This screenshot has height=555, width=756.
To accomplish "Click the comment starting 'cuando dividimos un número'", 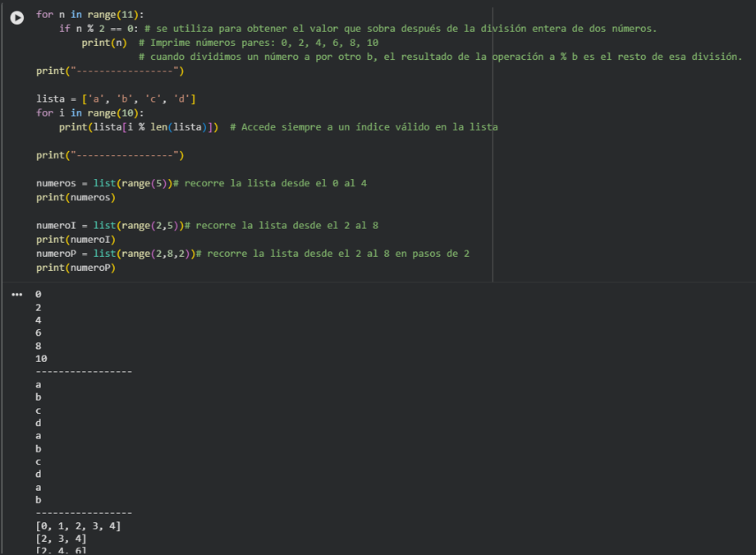I will pos(440,57).
